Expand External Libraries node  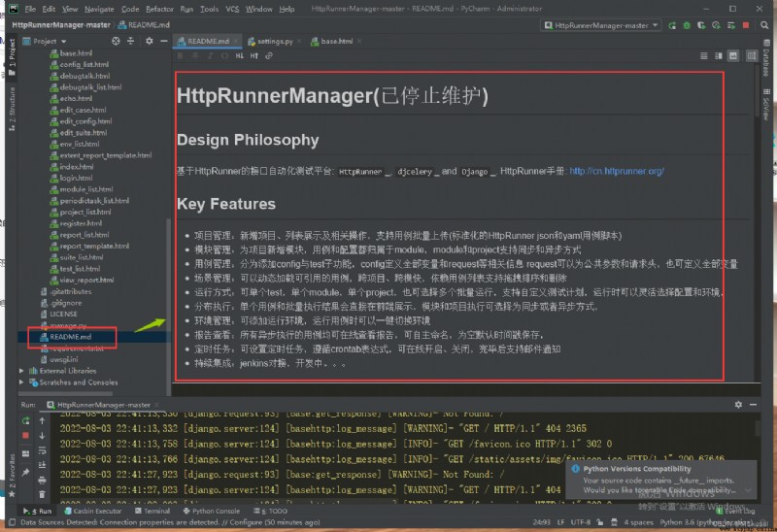point(21,371)
